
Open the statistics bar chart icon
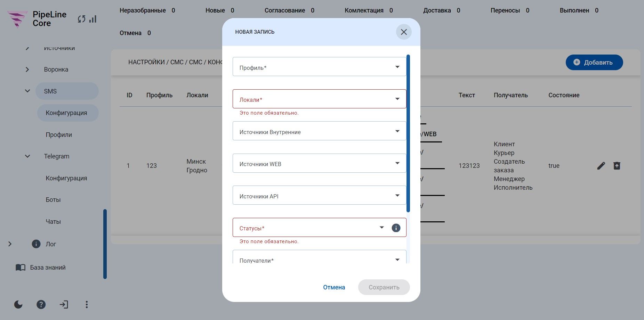(x=92, y=19)
